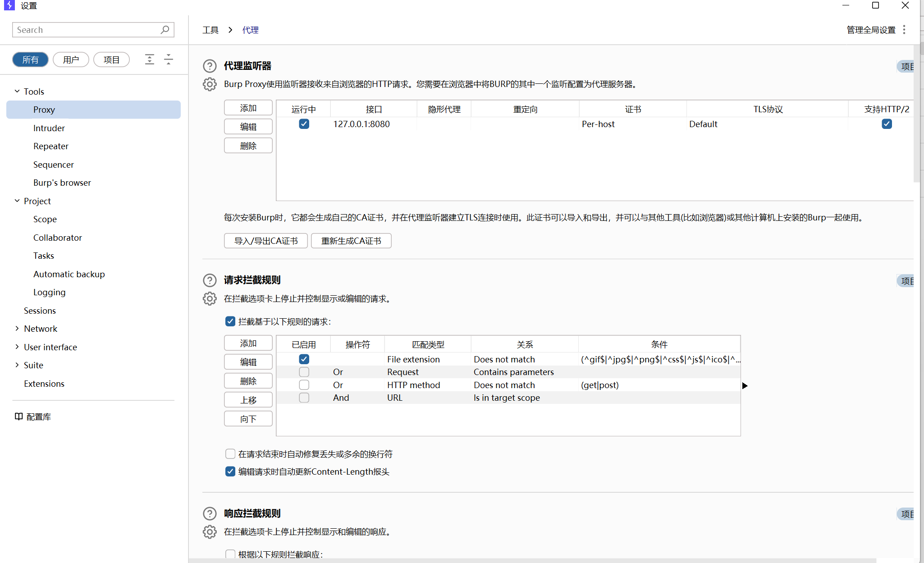Open gear options for 代理监听器 section

(x=210, y=84)
